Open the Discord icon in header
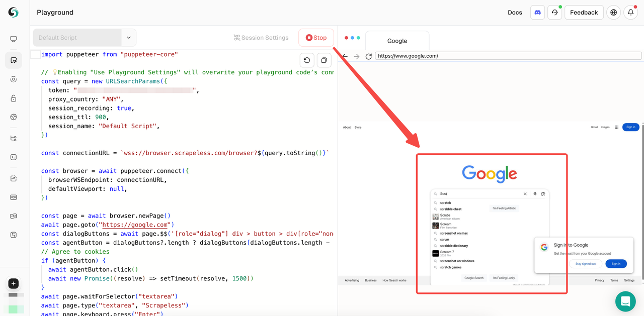 pos(537,13)
